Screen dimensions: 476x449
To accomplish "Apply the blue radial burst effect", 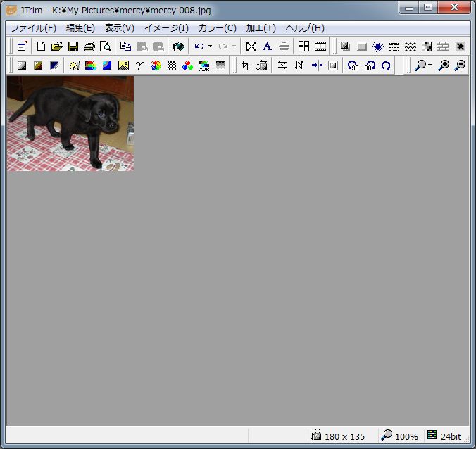I will point(378,46).
